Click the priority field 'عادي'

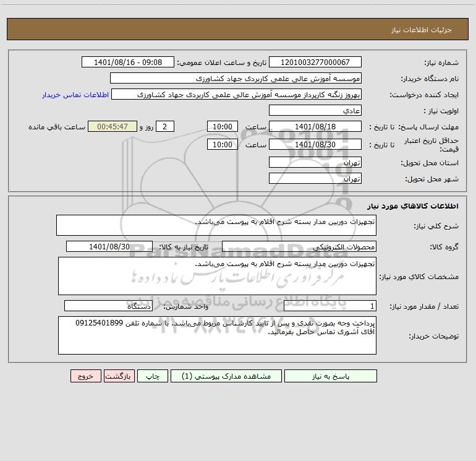315,110
